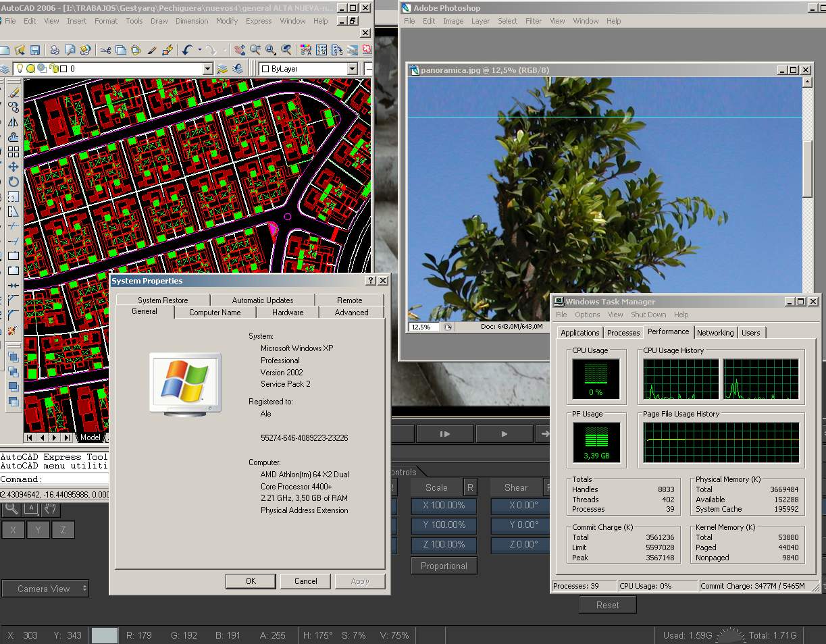Toggle layer 0 freeze sun icon
The width and height of the screenshot is (826, 644).
point(30,69)
